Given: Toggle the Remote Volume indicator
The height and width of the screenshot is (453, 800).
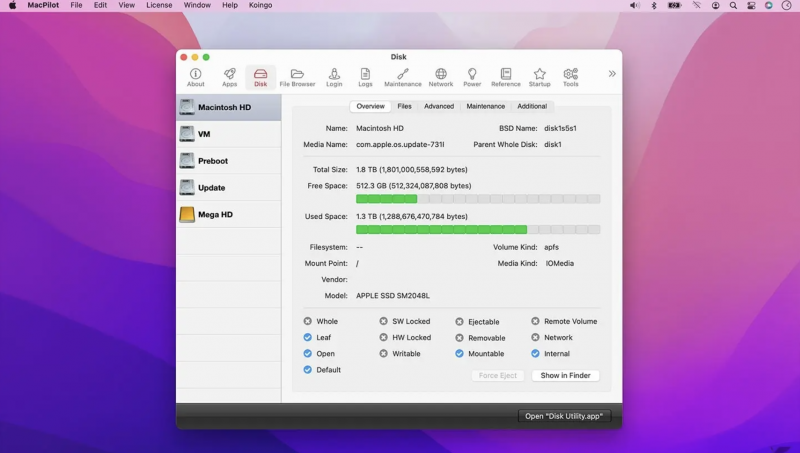Looking at the screenshot, I should coord(535,321).
